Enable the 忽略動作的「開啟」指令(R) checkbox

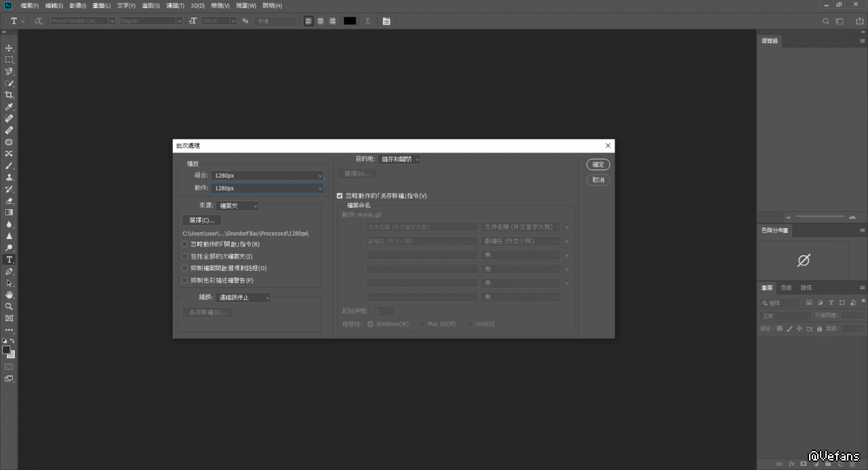(185, 244)
